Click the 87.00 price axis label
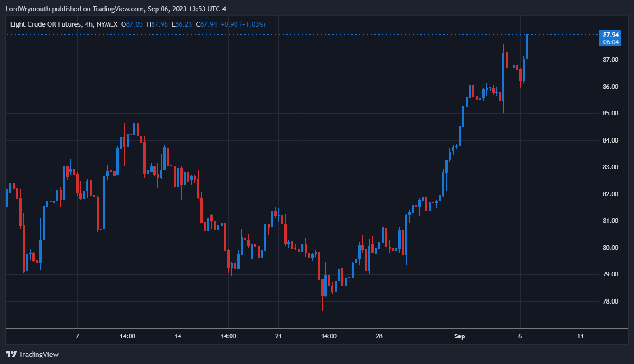This screenshot has width=634, height=364. (611, 60)
